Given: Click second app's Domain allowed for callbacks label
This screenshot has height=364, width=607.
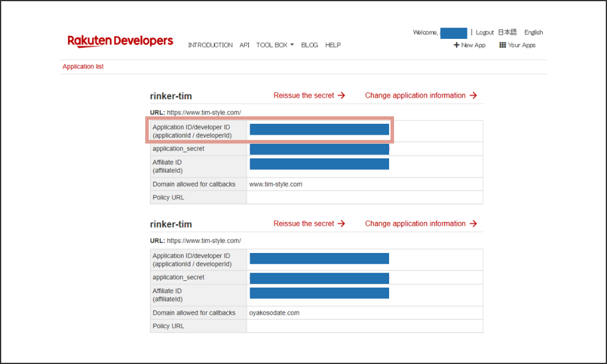Looking at the screenshot, I should (x=194, y=313).
